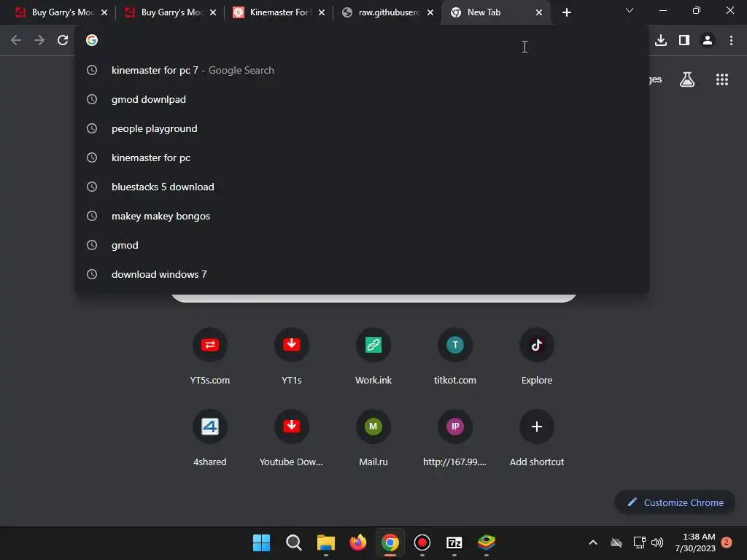Screen dimensions: 747x560
Task: Toggle the side panel icon
Action: 684,40
